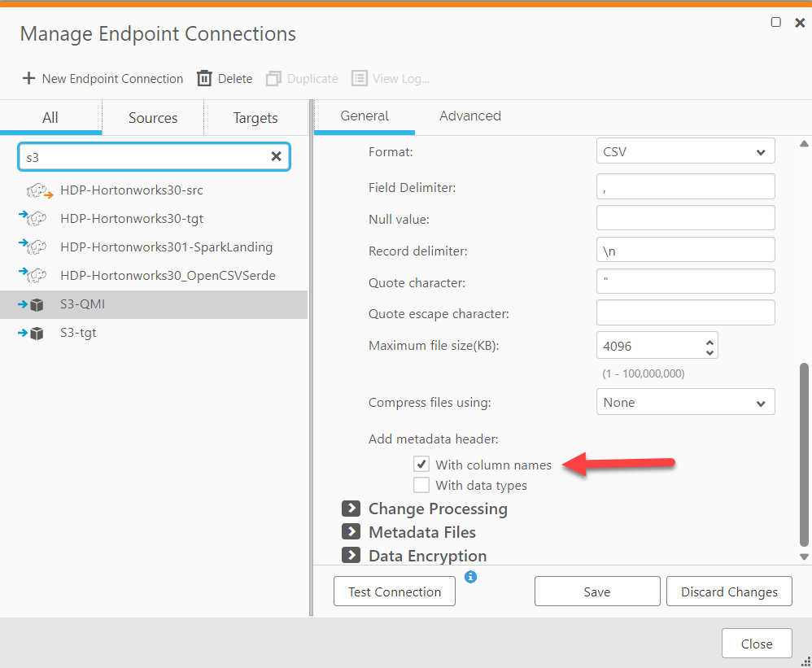Click the Delete trash can icon

pos(204,78)
